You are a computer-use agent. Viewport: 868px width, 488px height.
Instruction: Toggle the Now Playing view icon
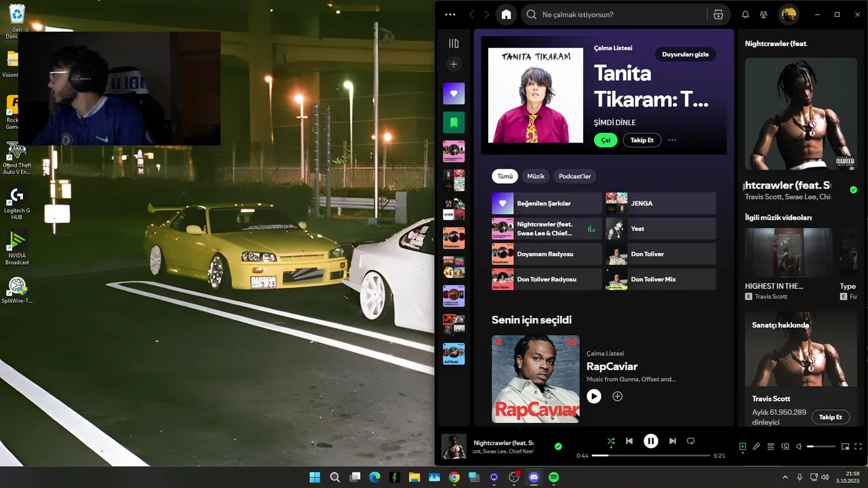click(x=743, y=447)
